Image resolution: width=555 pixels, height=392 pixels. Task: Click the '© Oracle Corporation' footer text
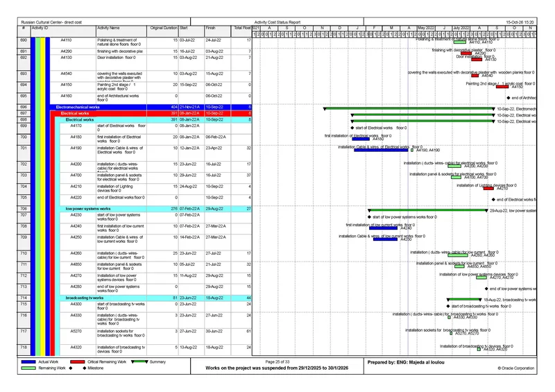click(515, 368)
